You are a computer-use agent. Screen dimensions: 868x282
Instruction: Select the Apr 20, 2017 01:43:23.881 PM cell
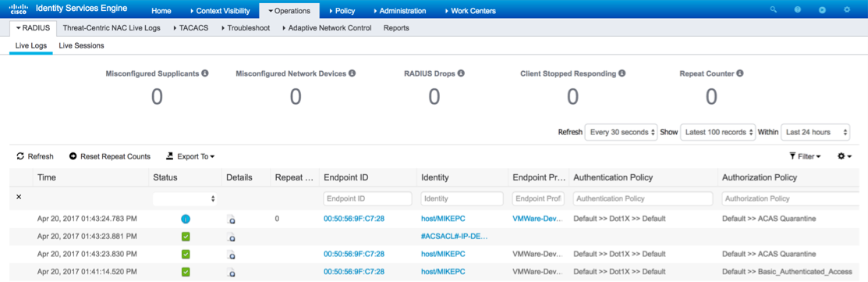click(x=87, y=237)
